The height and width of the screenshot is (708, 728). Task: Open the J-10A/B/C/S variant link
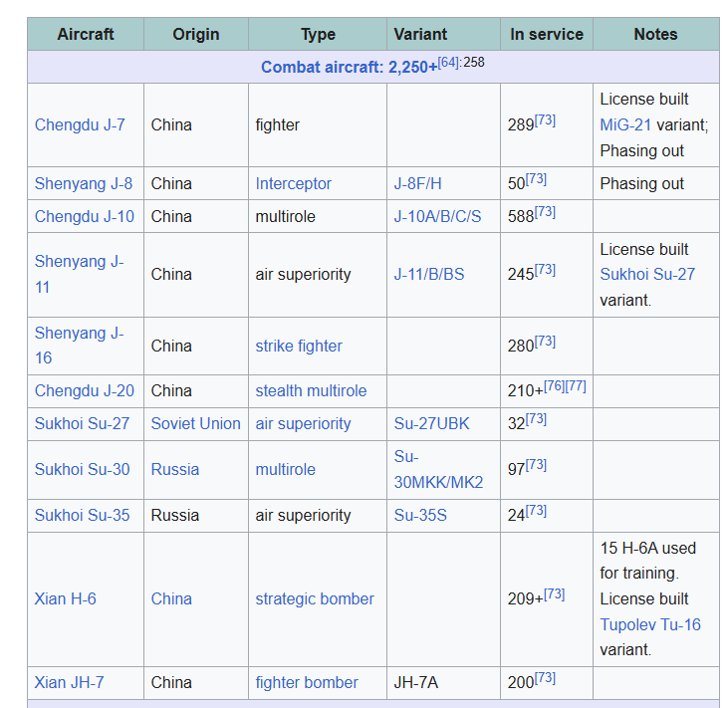coord(437,216)
